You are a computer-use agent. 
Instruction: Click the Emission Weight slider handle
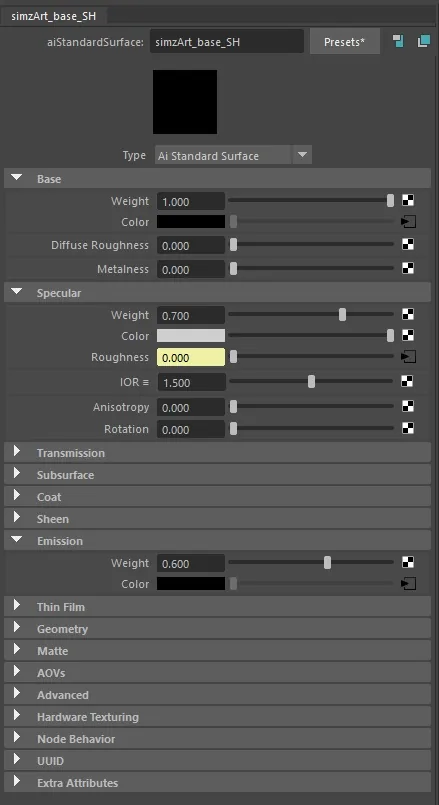click(328, 563)
